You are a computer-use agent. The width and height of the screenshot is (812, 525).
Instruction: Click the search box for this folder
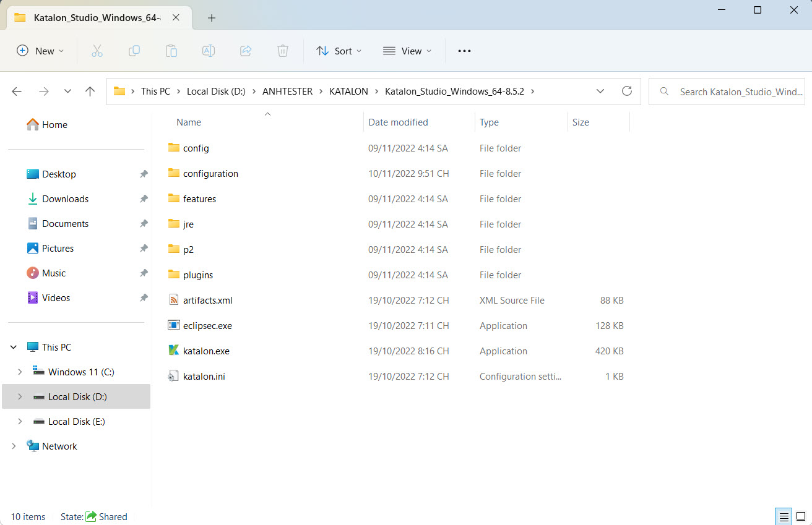click(727, 92)
